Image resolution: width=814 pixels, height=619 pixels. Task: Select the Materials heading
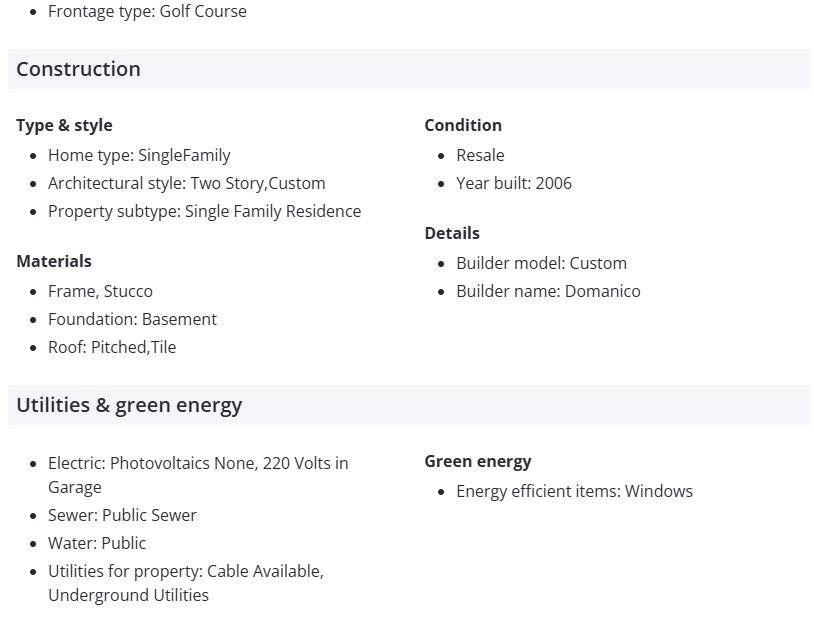click(x=54, y=261)
